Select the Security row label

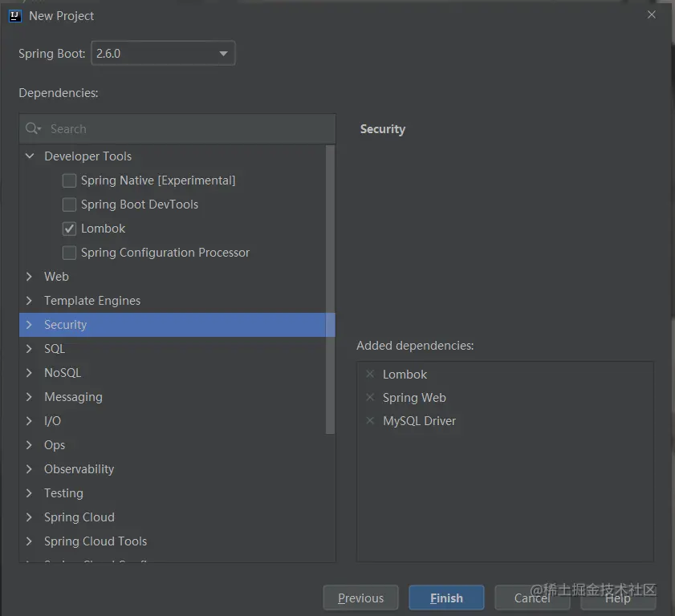click(x=66, y=325)
